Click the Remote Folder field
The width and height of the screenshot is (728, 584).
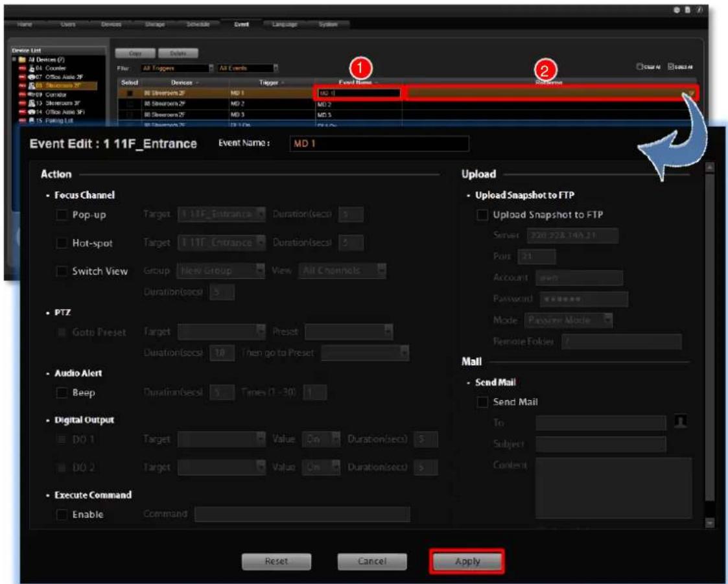[622, 342]
